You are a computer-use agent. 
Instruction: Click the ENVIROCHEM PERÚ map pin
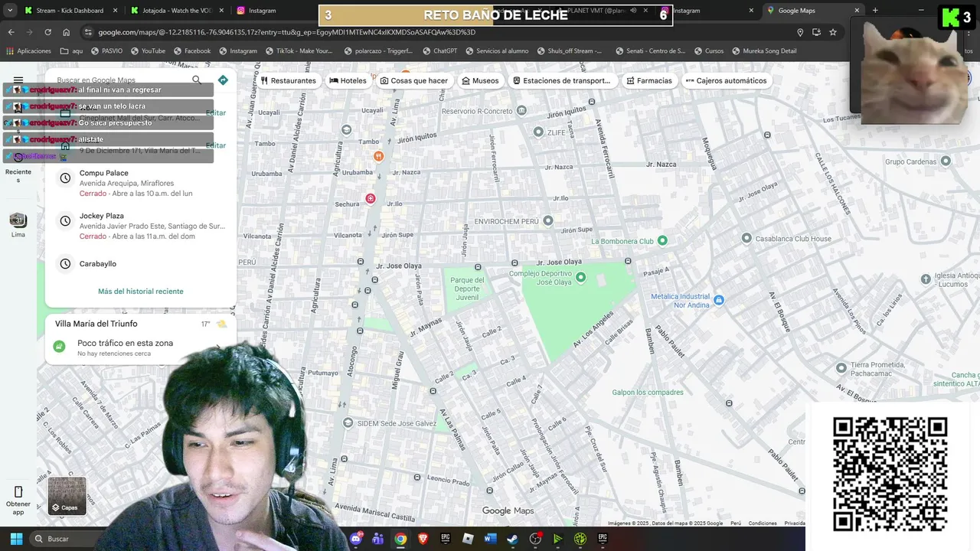pyautogui.click(x=547, y=220)
